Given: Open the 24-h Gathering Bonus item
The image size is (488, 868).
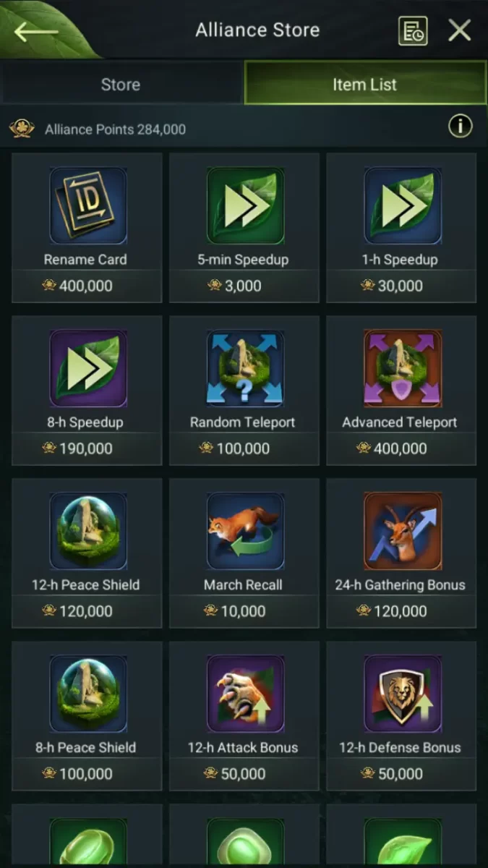Looking at the screenshot, I should coord(402,531).
